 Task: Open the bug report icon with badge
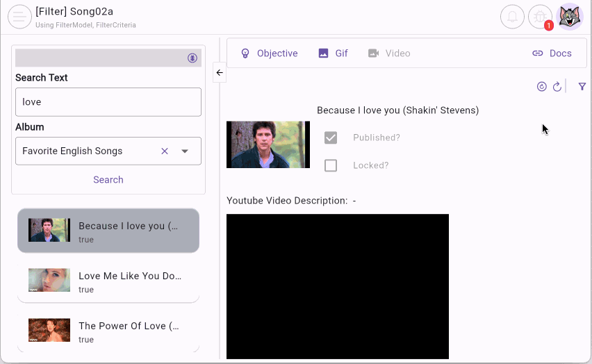pyautogui.click(x=540, y=17)
